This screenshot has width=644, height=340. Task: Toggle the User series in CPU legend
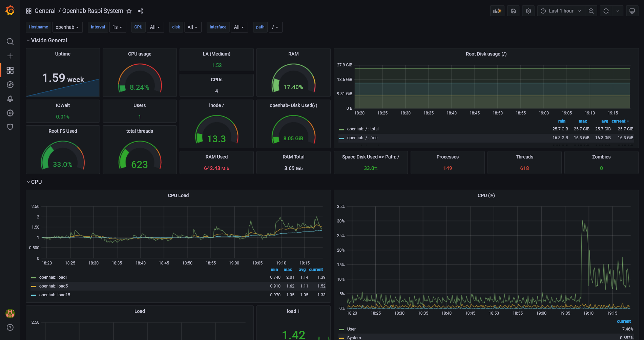point(351,329)
